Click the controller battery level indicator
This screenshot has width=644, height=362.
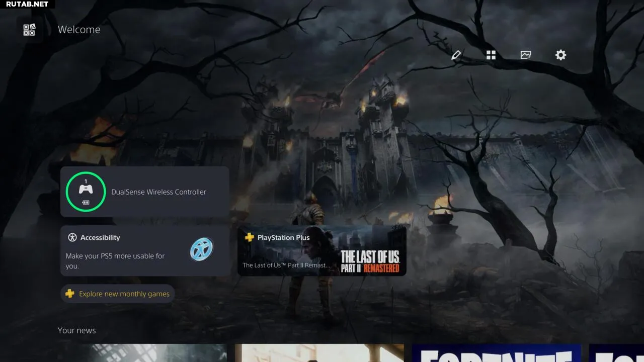pyautogui.click(x=86, y=203)
